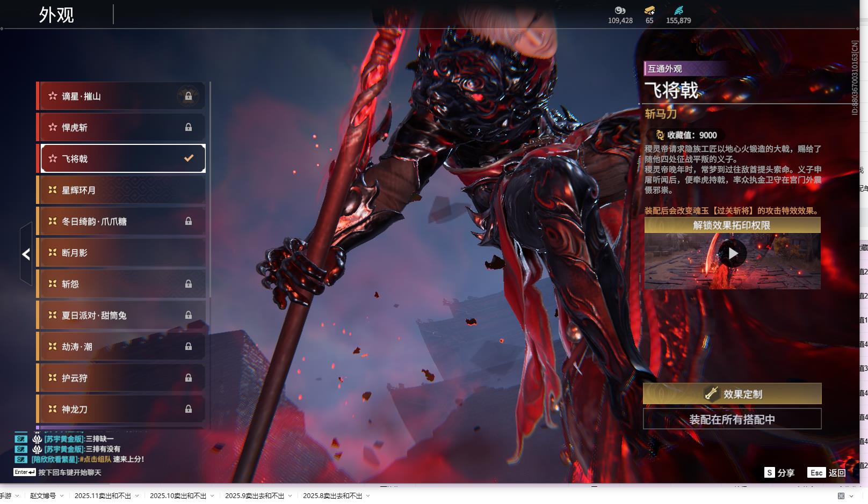Click the star icon beside 悍虎斩

tap(53, 127)
